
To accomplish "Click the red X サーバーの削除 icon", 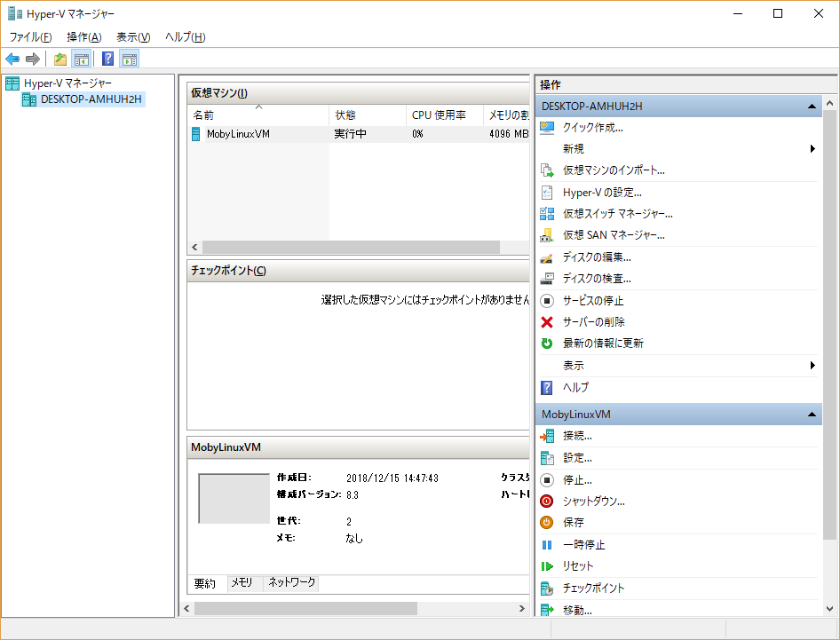I will [x=546, y=322].
